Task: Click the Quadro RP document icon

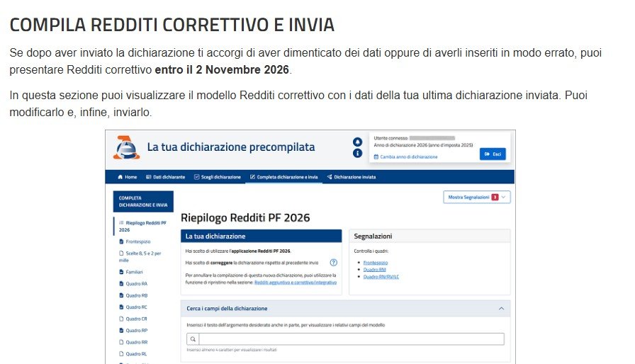Action: click(x=121, y=331)
